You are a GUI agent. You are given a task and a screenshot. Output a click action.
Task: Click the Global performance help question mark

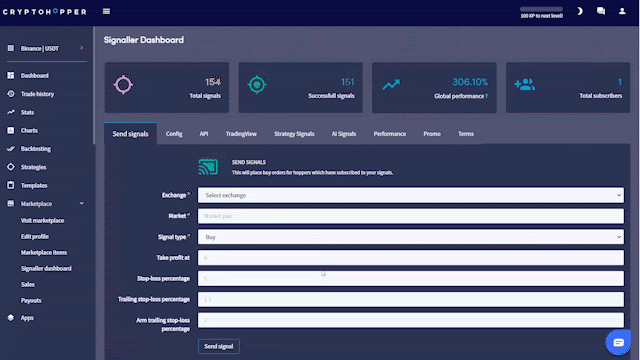(487, 96)
